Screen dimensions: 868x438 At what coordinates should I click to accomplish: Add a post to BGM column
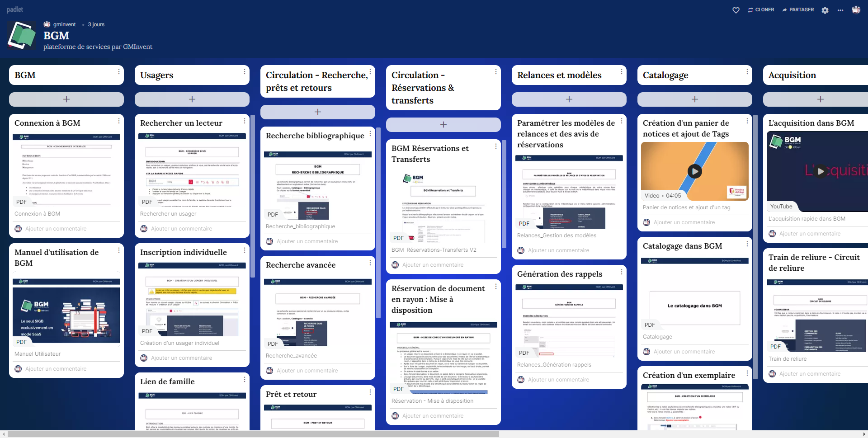coord(66,99)
